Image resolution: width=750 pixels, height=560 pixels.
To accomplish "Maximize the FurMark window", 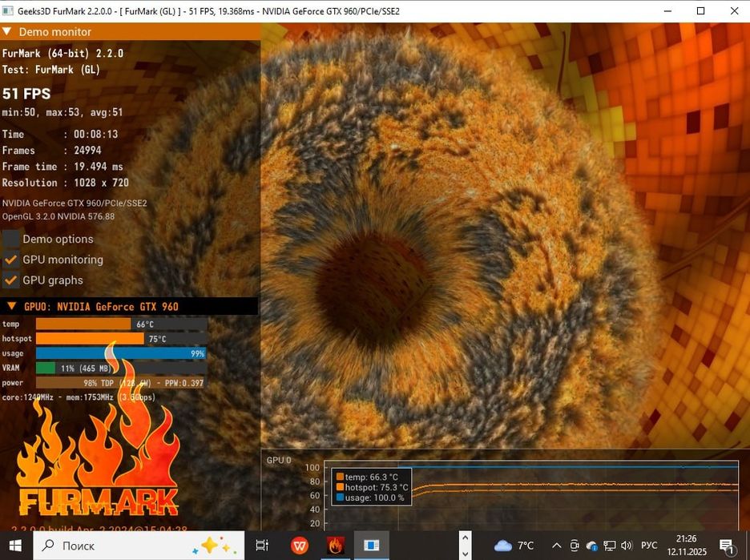I will 701,11.
